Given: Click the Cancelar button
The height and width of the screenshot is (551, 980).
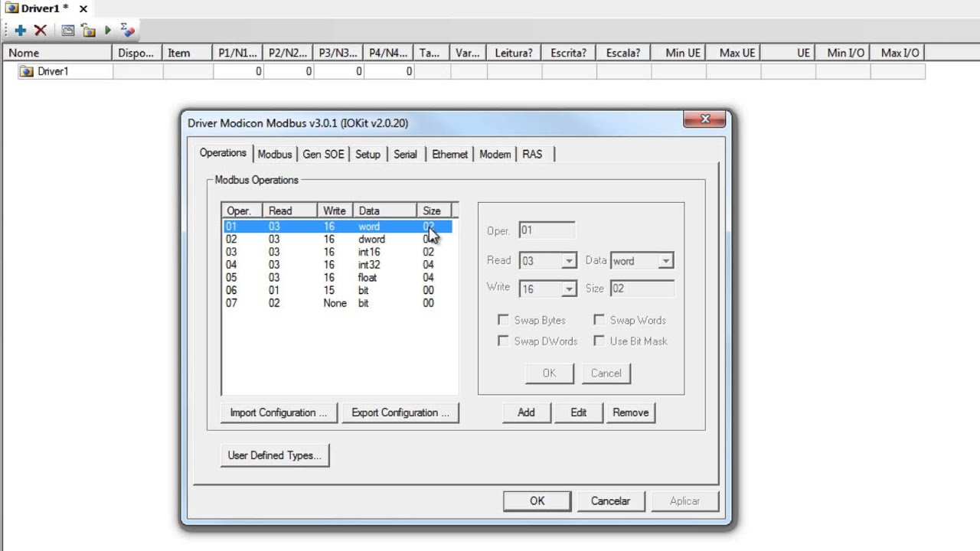Looking at the screenshot, I should (x=610, y=501).
